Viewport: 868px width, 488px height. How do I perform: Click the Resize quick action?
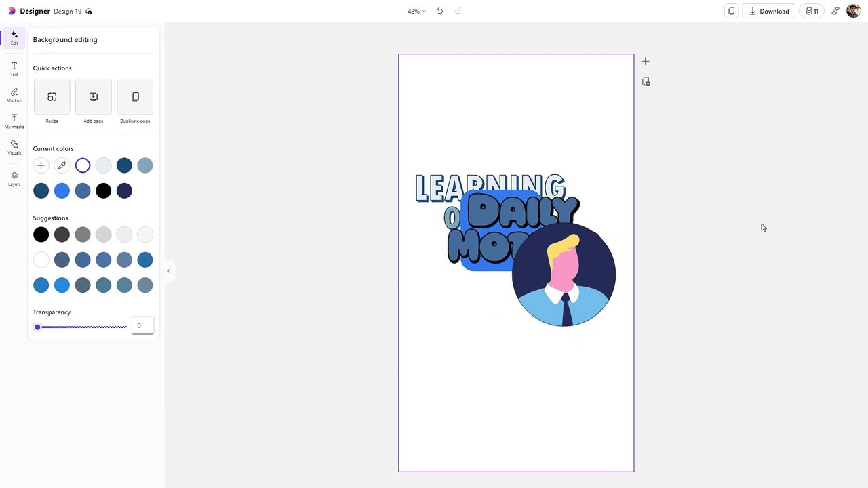coord(52,97)
